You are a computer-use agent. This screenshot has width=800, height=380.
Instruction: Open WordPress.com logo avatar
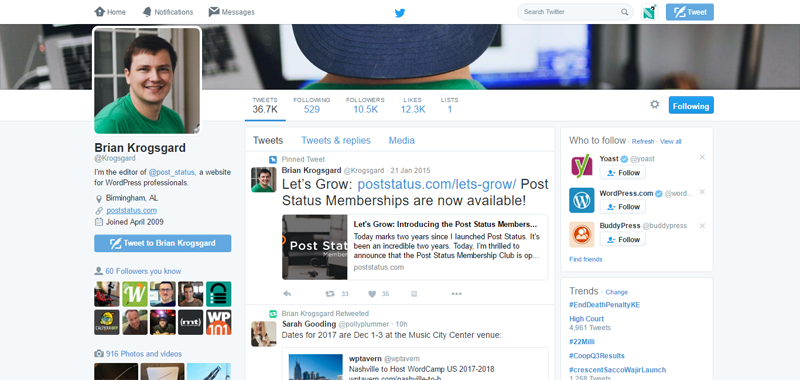coord(582,200)
